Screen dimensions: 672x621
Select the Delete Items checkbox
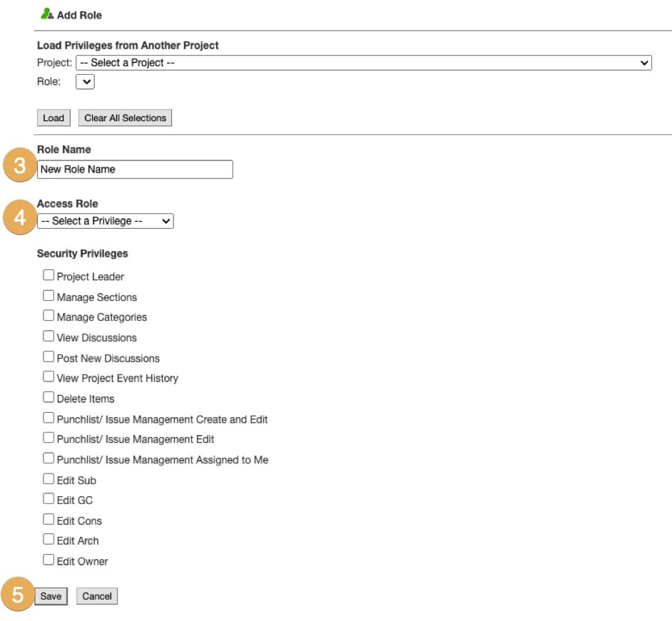coord(49,397)
